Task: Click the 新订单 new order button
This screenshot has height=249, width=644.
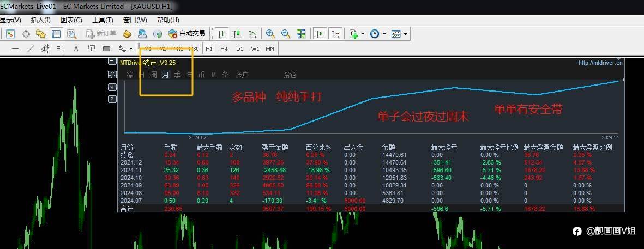Action: 101,34
